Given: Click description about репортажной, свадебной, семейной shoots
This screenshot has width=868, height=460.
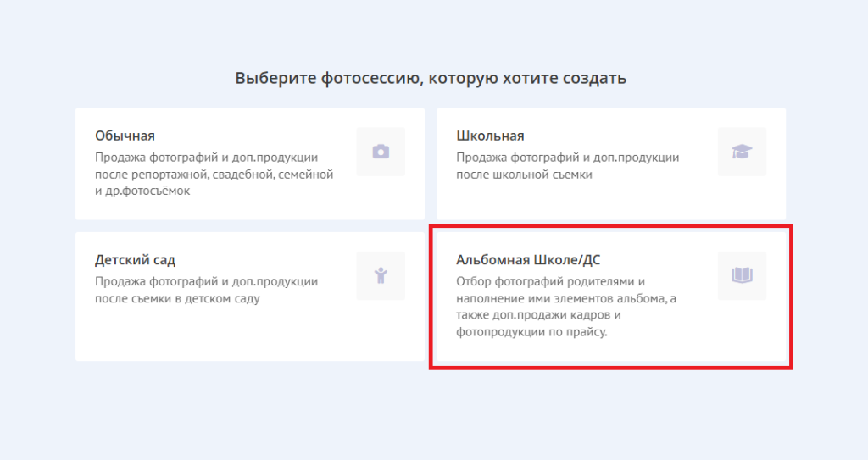Looking at the screenshot, I should pos(214,174).
